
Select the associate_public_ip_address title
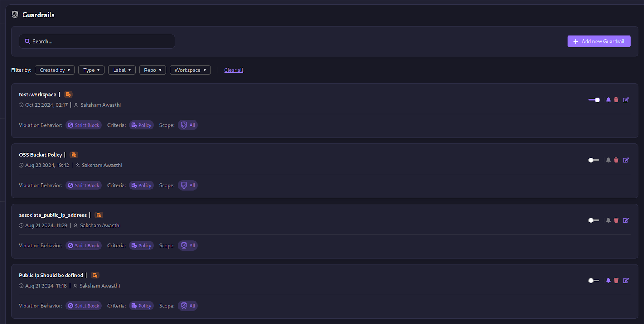(x=53, y=215)
